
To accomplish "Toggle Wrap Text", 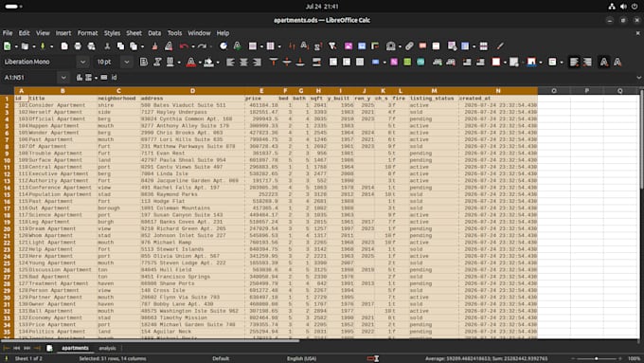I will (x=316, y=62).
